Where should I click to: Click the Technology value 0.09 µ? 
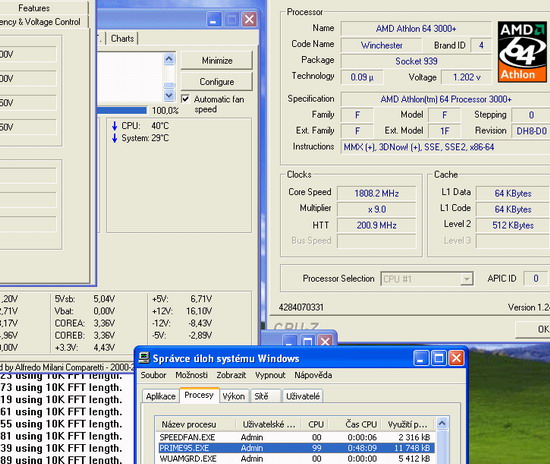pos(362,77)
